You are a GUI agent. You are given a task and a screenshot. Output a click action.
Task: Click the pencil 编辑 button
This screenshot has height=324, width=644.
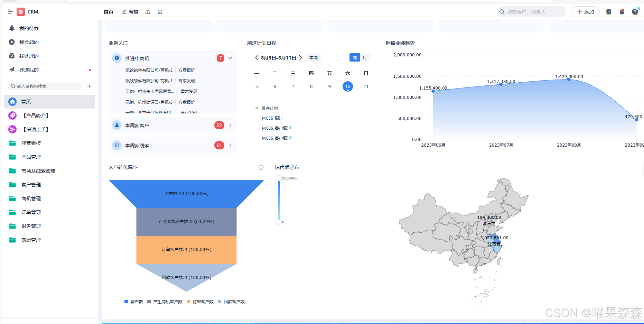click(x=130, y=12)
